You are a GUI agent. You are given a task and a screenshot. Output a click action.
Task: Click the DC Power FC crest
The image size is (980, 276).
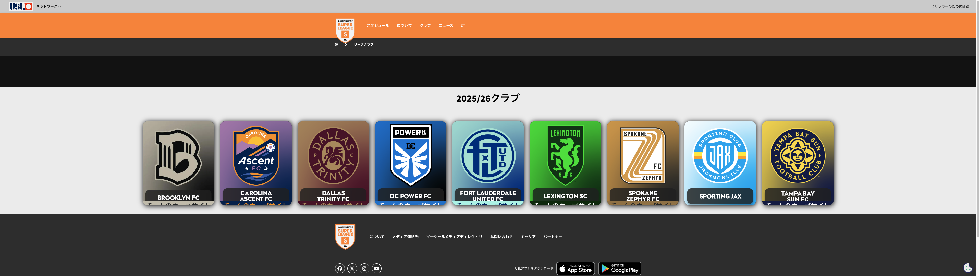tap(410, 155)
